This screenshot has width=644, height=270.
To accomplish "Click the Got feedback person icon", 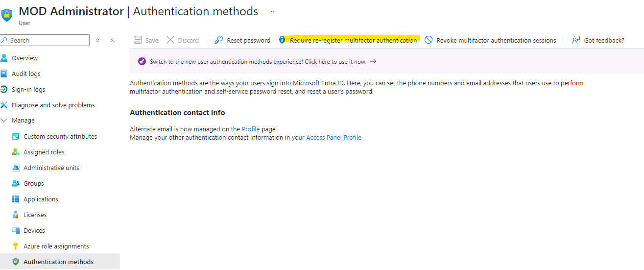I will pyautogui.click(x=576, y=40).
